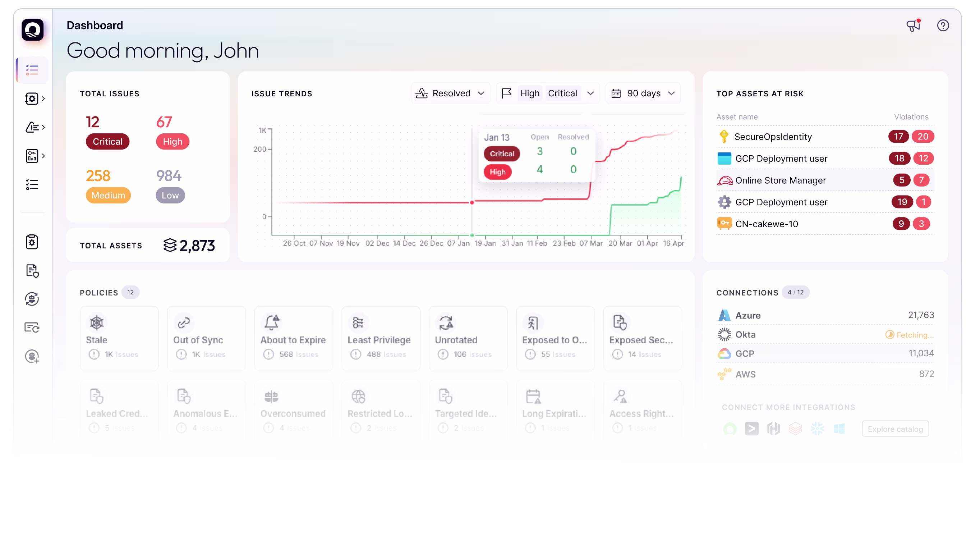The image size is (980, 536).
Task: Open the Anomalous E... policy card
Action: click(x=206, y=411)
